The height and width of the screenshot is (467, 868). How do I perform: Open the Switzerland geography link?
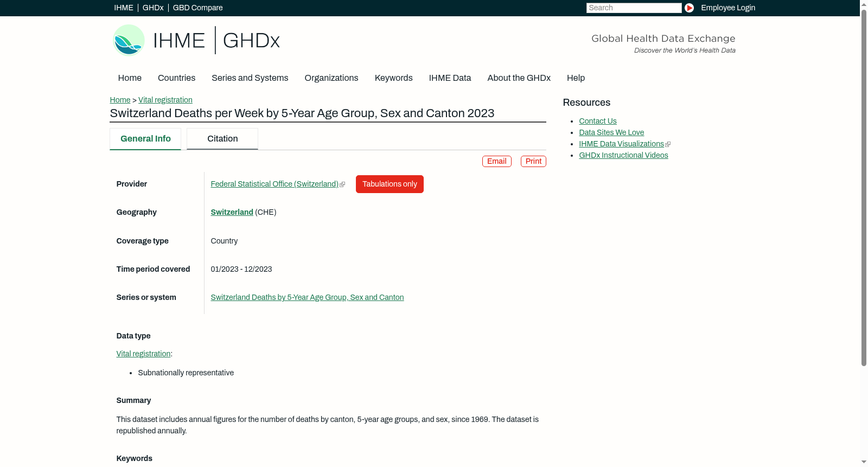point(232,213)
